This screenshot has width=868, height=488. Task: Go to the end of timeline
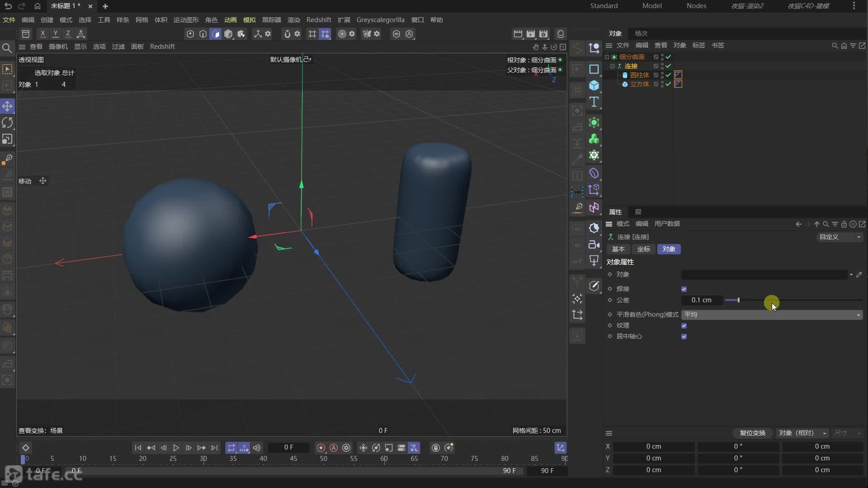point(214,448)
